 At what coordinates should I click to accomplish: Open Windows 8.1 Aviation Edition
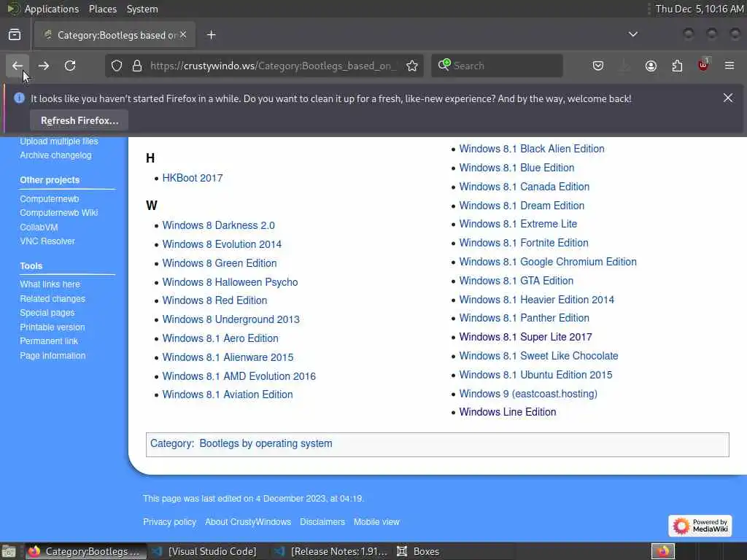[228, 394]
